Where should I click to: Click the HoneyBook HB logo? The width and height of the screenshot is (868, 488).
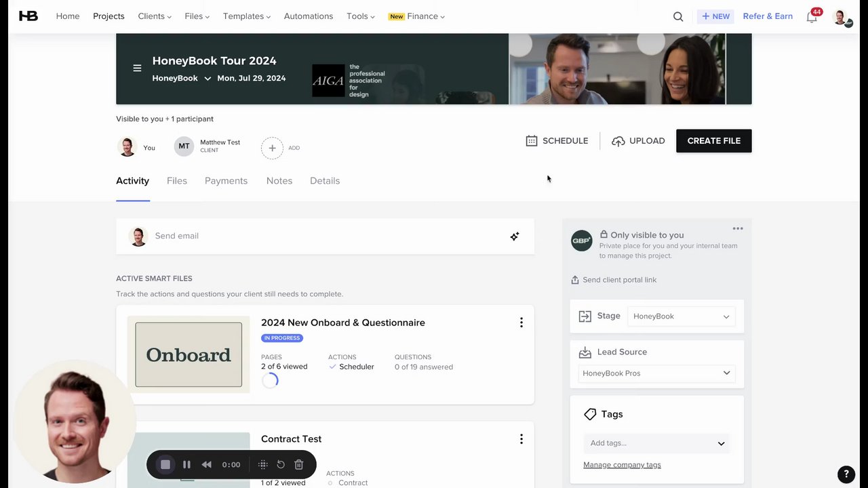click(28, 16)
